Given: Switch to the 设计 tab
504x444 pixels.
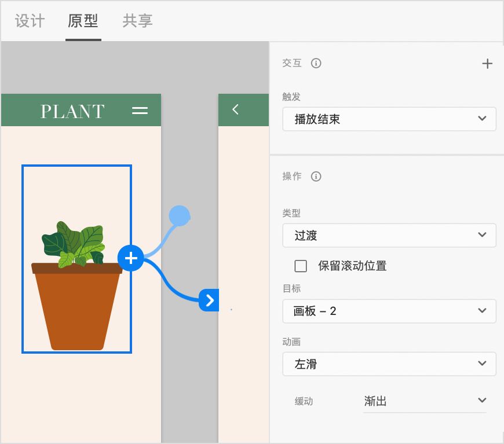Looking at the screenshot, I should click(30, 20).
